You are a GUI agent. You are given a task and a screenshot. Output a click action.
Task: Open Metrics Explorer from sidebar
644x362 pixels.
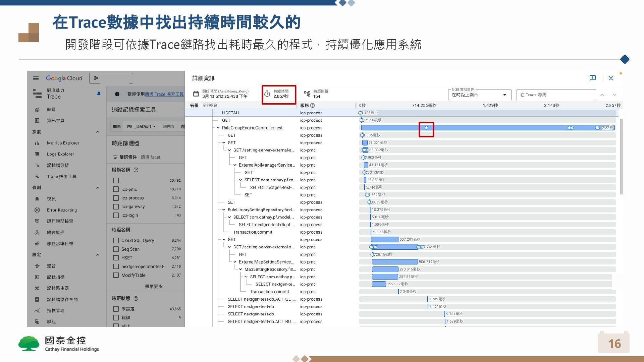63,143
